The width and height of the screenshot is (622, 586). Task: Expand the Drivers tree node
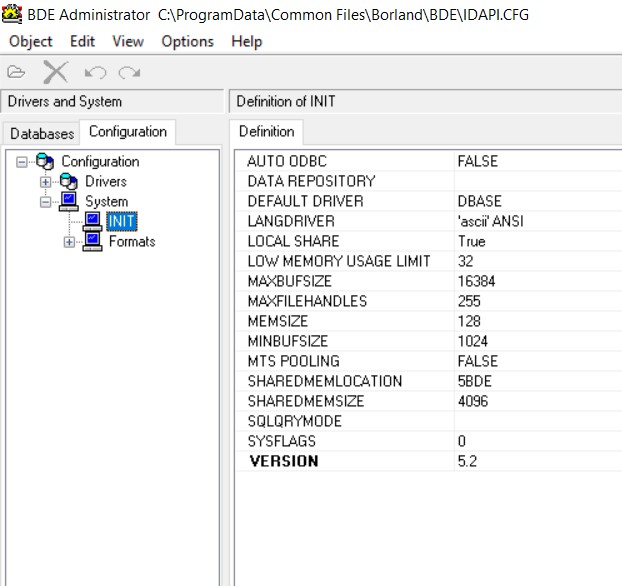45,182
